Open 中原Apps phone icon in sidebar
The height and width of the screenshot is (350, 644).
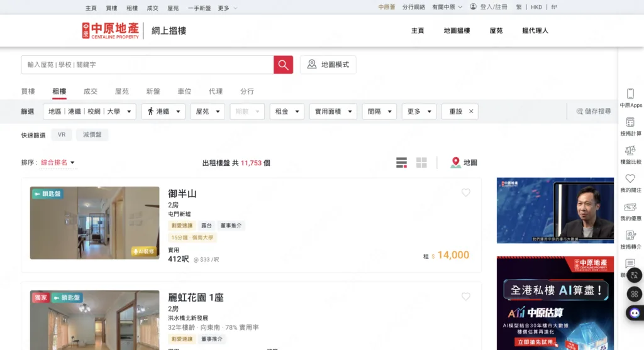point(630,97)
